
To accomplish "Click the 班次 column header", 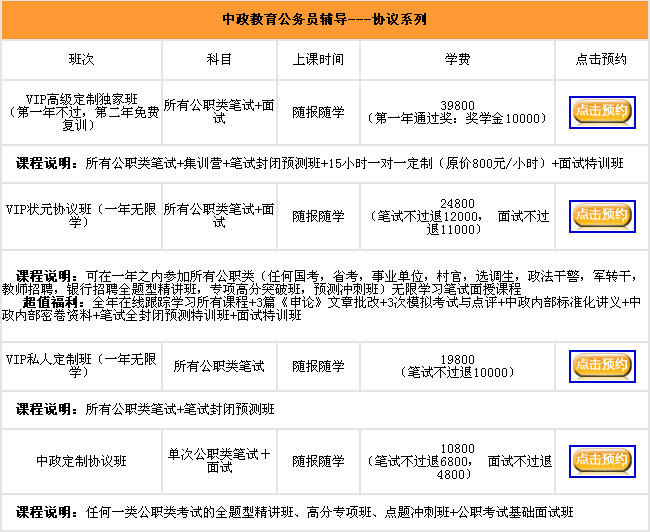I will click(81, 59).
